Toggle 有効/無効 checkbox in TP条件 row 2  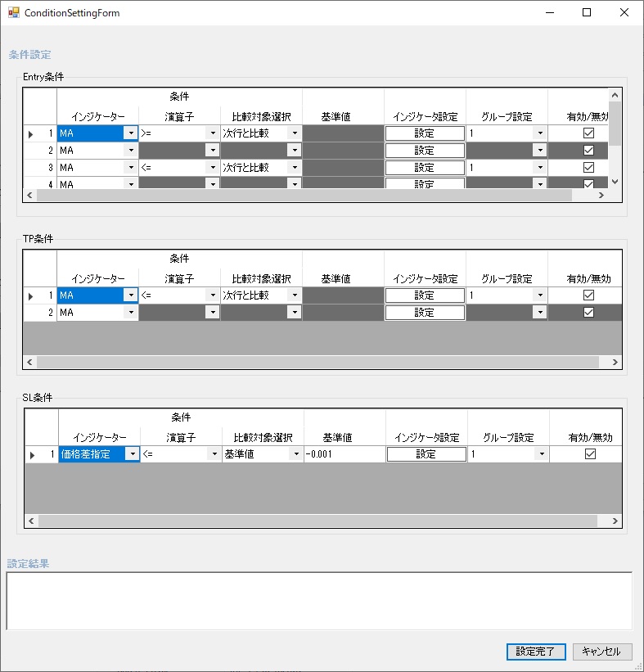click(588, 313)
